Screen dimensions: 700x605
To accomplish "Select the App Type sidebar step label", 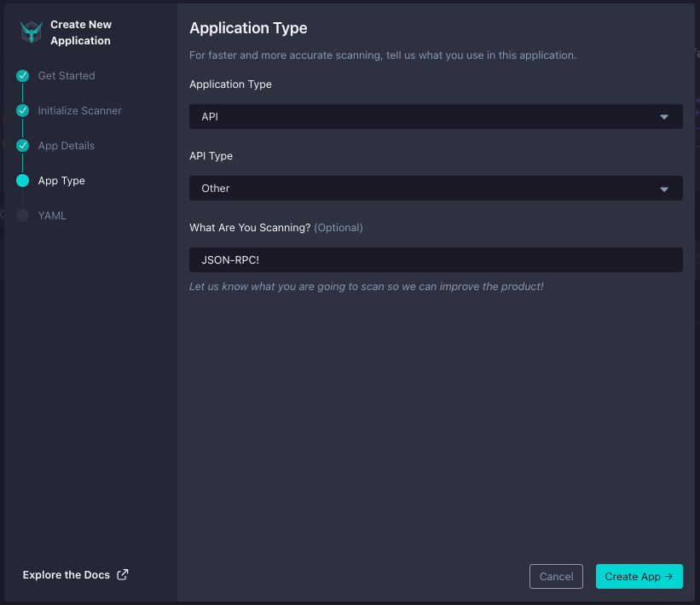I will [61, 181].
